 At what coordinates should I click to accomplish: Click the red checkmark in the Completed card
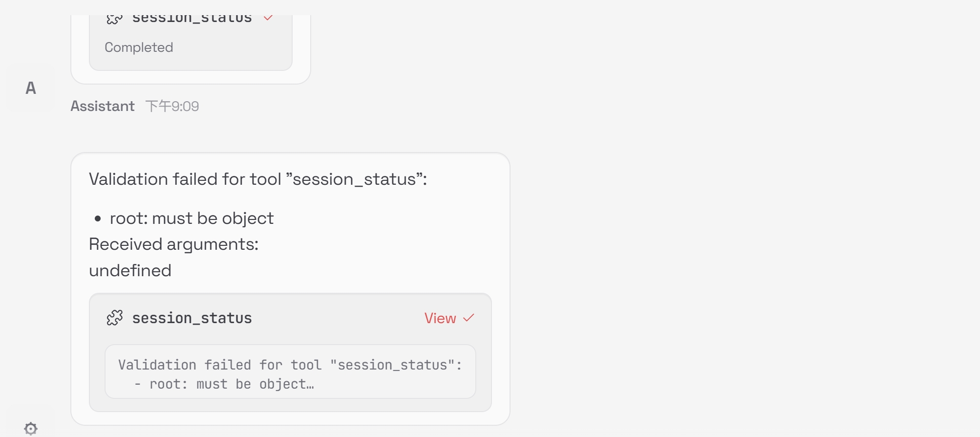(268, 18)
